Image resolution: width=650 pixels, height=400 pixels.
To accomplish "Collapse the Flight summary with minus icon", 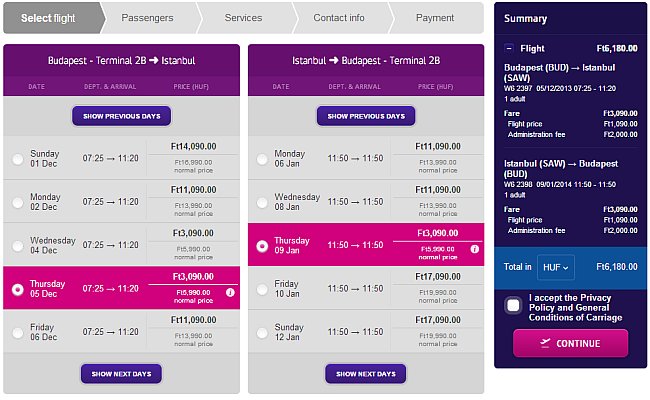I will click(x=510, y=47).
